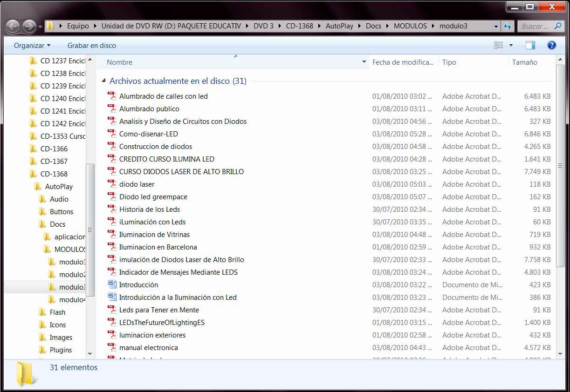
Task: Select PDF icon of Historia de los Leds
Action: (x=112, y=209)
